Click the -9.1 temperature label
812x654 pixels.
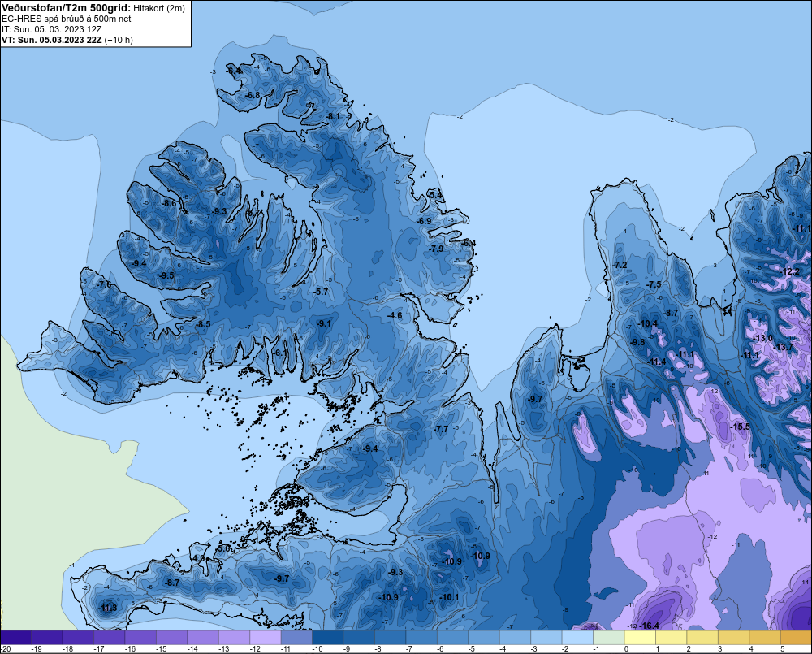point(324,323)
